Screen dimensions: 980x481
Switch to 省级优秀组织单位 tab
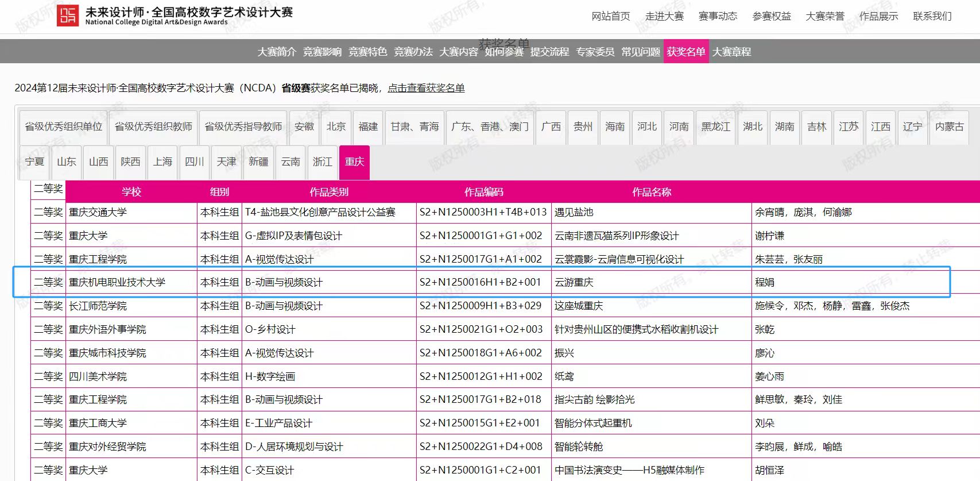coord(63,126)
